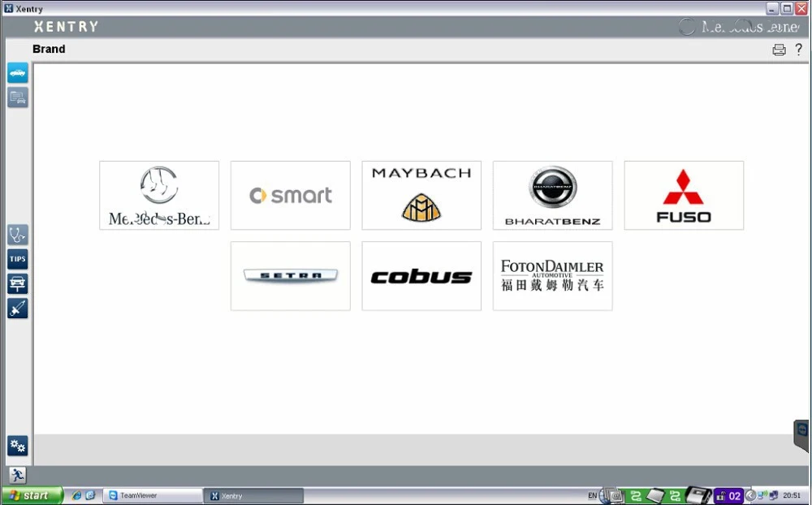Open help with the question mark icon
Viewport: 812px width, 505px height.
pyautogui.click(x=798, y=50)
